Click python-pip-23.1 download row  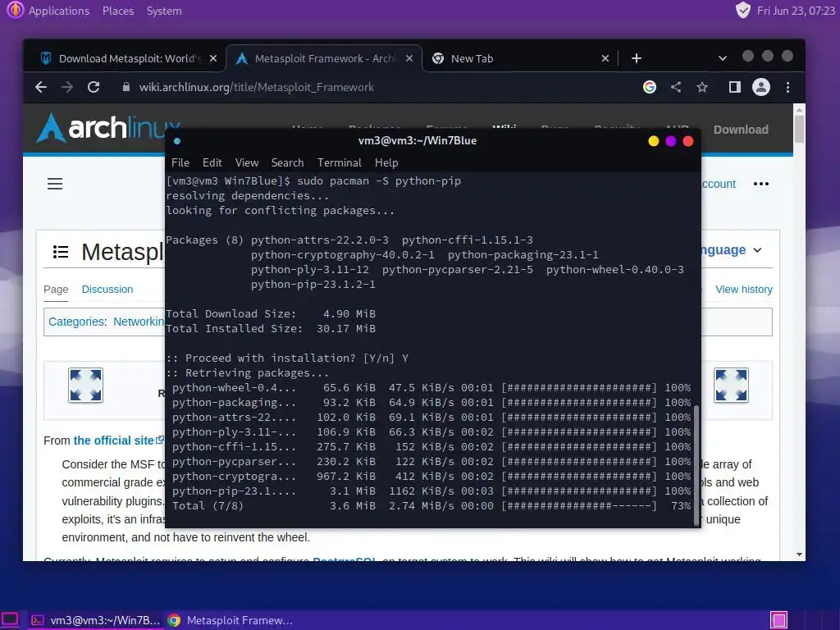pos(431,491)
